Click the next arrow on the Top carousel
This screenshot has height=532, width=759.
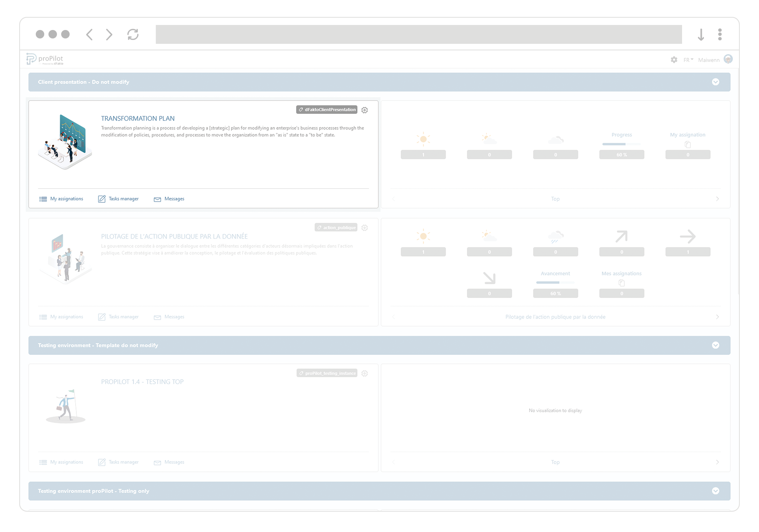pyautogui.click(x=717, y=199)
